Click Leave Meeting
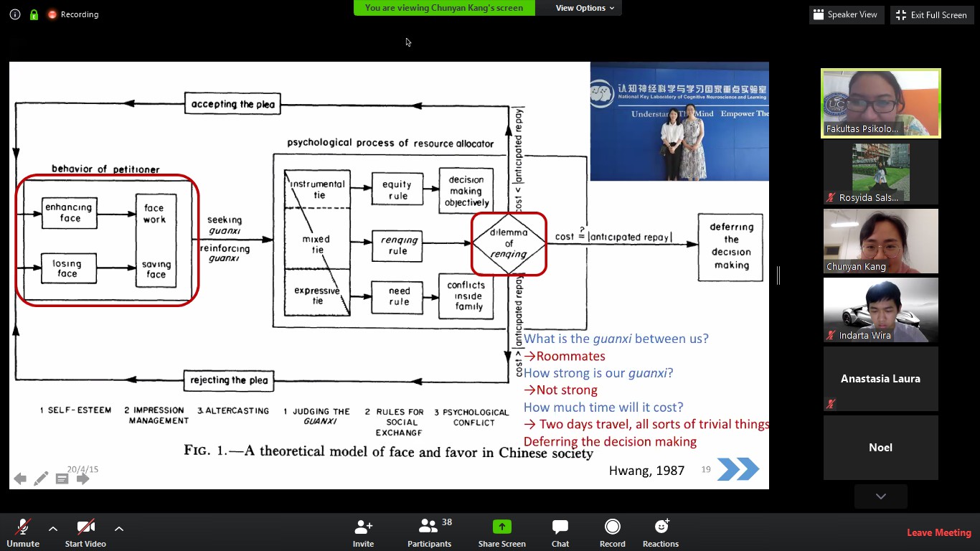This screenshot has height=551, width=980. point(938,532)
